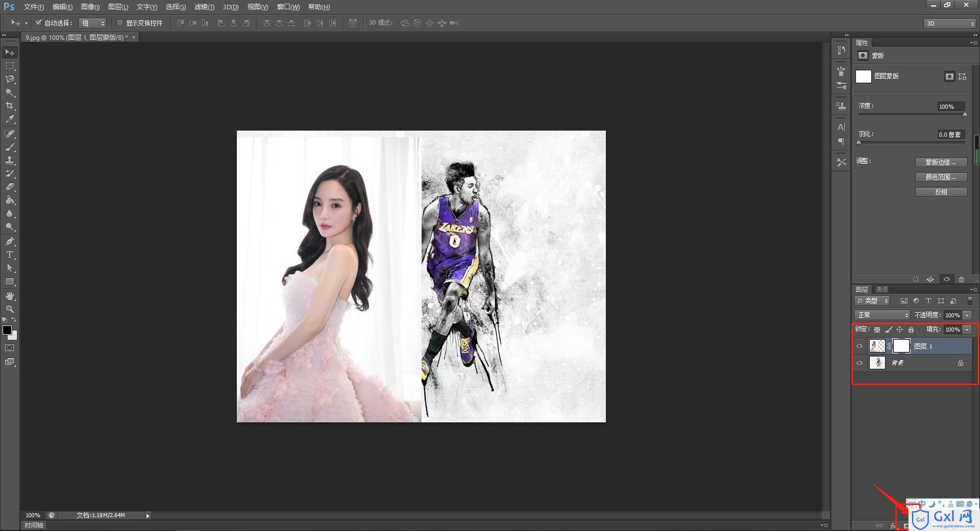Toggle Quick Mask mode
Image resolution: width=980 pixels, height=531 pixels.
click(x=10, y=348)
